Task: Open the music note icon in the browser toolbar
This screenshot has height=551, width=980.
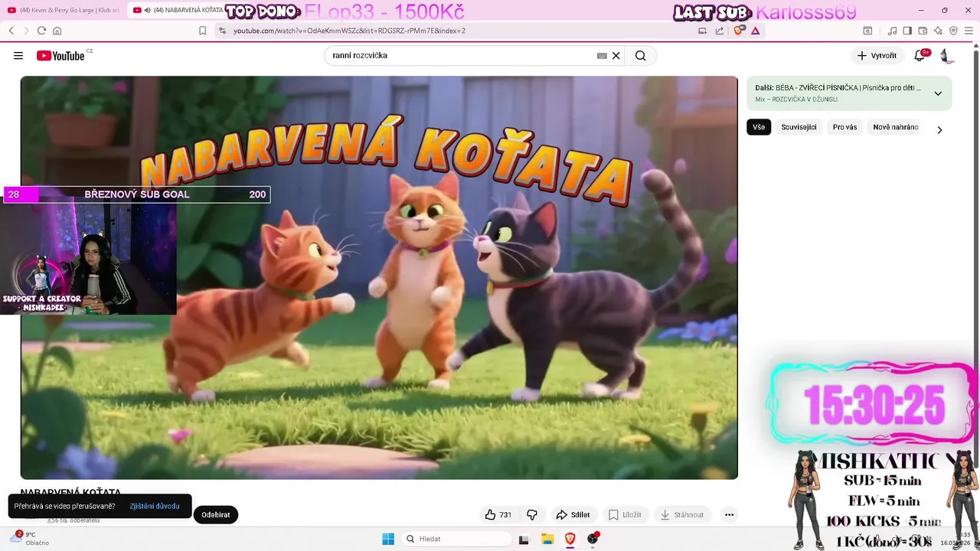Action: [x=892, y=31]
